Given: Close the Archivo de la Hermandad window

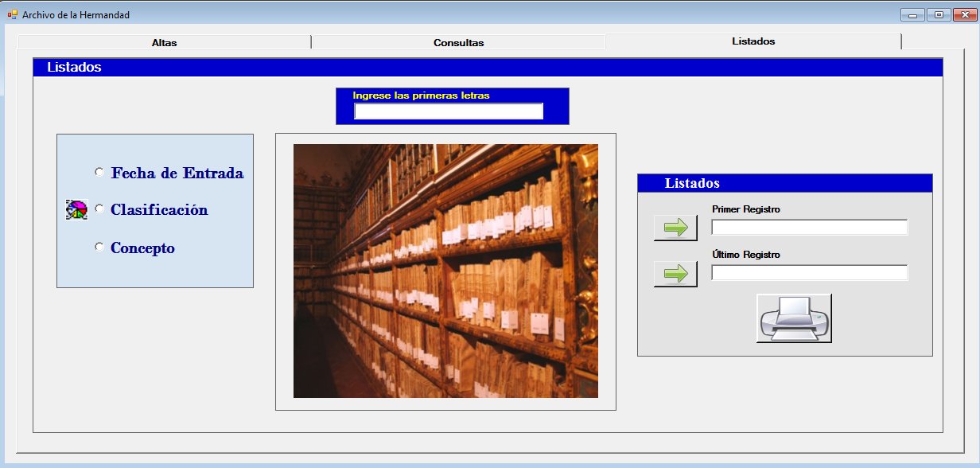Looking at the screenshot, I should [x=964, y=14].
